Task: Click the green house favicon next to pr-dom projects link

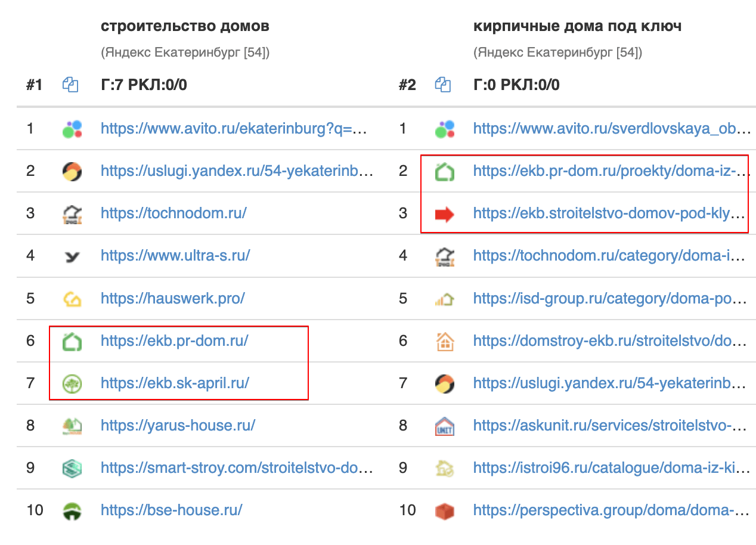Action: 445,172
